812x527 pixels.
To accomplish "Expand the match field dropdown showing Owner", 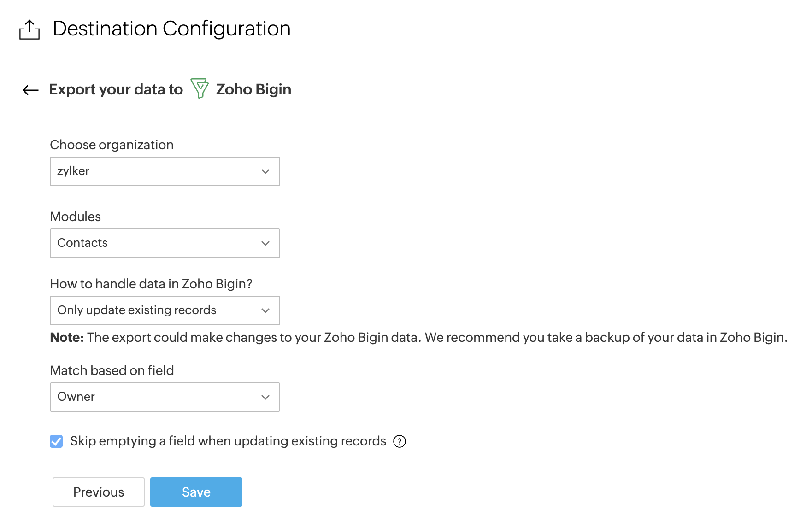I will tap(157, 397).
